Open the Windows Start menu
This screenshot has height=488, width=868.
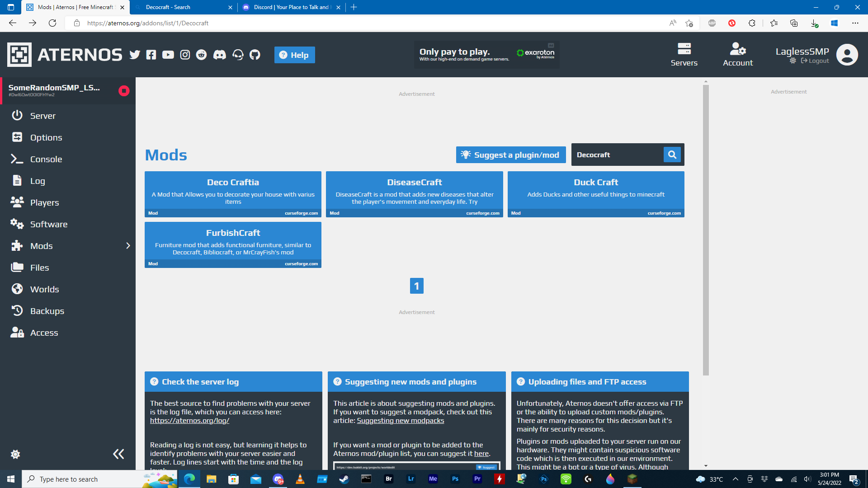[x=11, y=479]
